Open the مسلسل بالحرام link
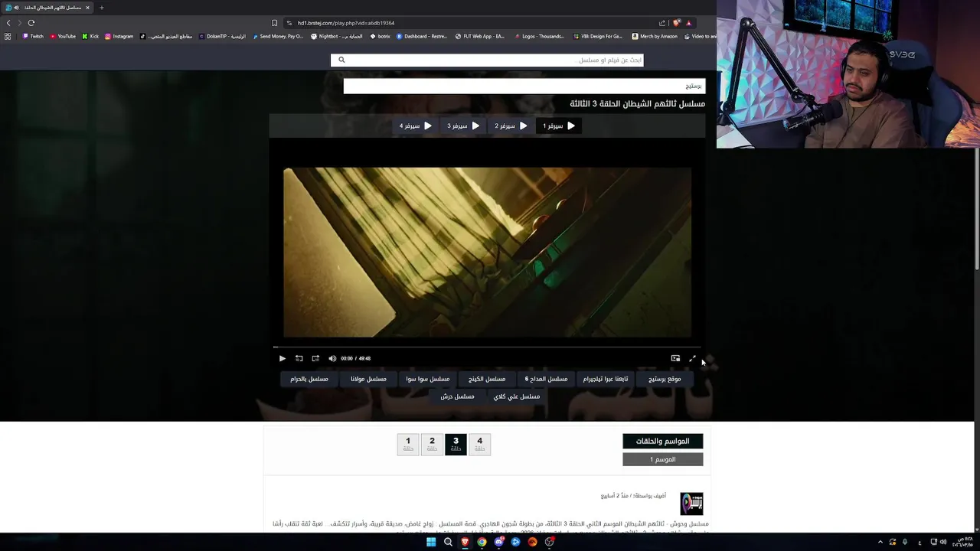The image size is (980, 551). point(309,379)
